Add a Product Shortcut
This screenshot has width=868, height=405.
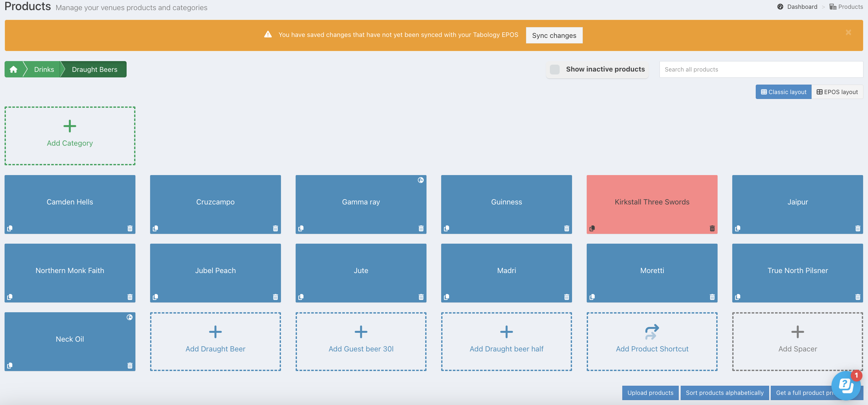[x=652, y=341]
